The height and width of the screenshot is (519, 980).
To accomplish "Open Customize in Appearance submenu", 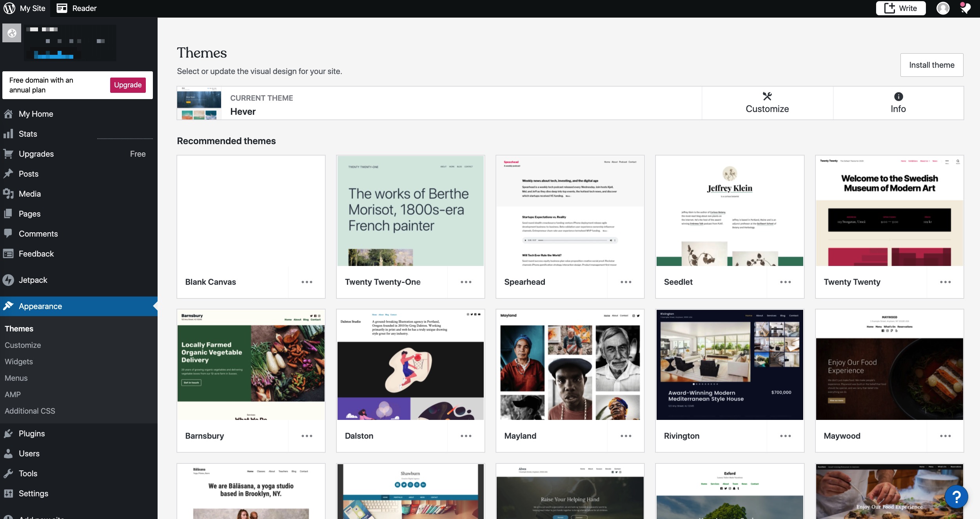I will 23,345.
